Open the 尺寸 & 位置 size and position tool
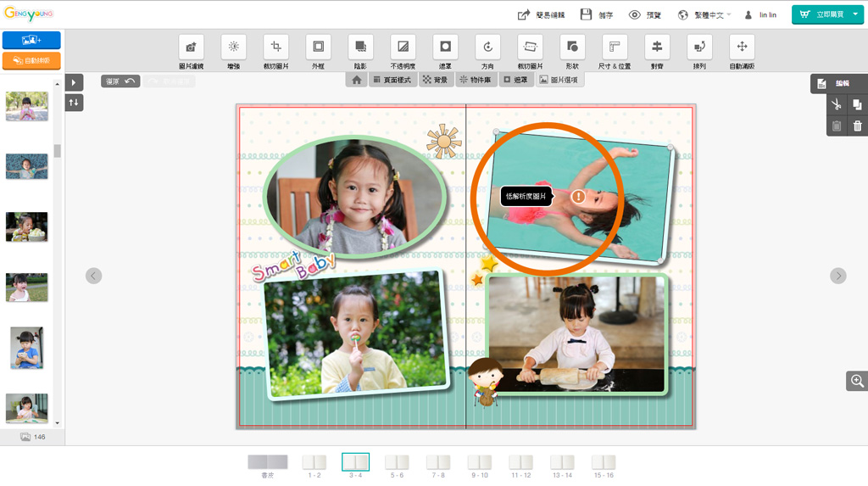Screen dimensions: 868x486 (x=615, y=52)
